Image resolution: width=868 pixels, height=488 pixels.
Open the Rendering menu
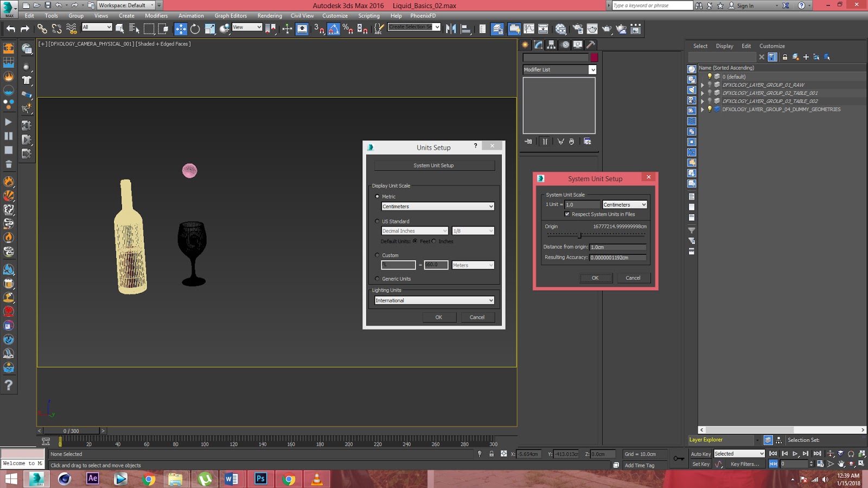pyautogui.click(x=270, y=16)
